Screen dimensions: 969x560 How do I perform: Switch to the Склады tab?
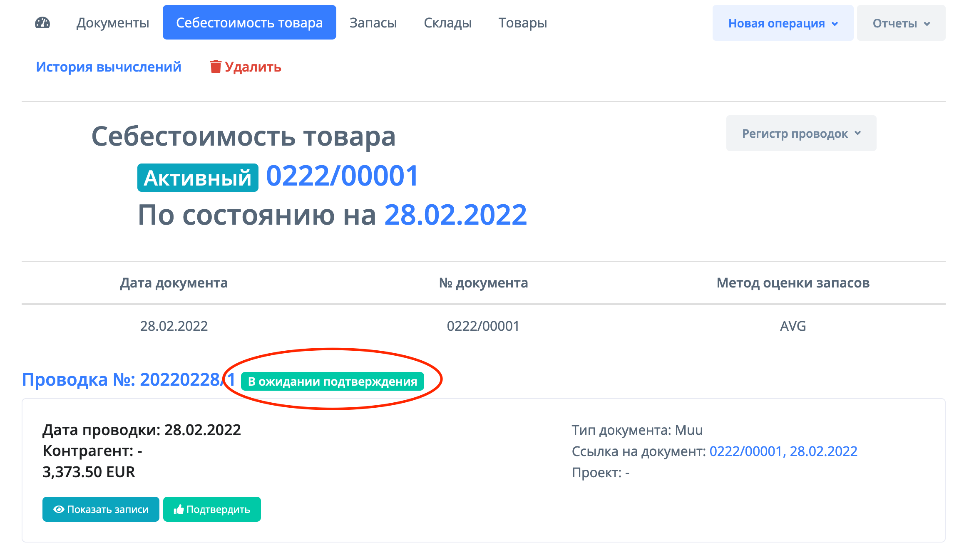click(x=447, y=23)
